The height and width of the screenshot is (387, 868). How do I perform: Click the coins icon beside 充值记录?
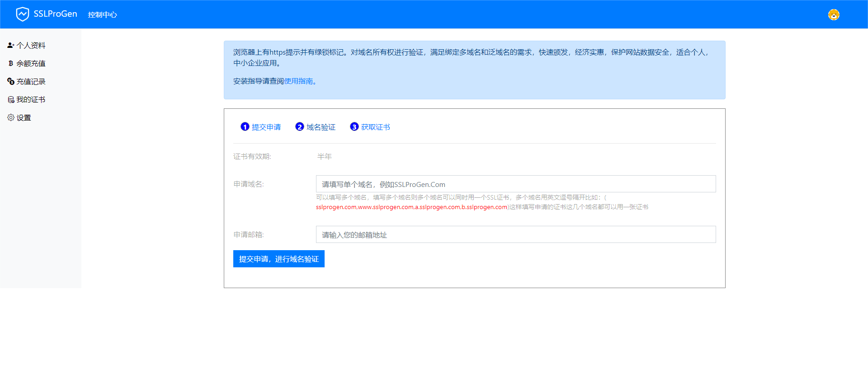(x=11, y=81)
